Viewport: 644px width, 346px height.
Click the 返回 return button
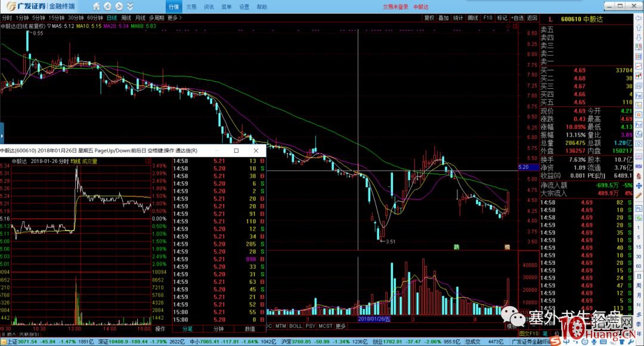click(x=532, y=18)
